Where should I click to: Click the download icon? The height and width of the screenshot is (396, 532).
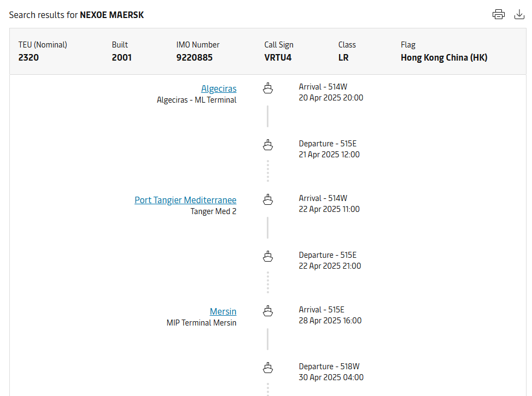[519, 15]
